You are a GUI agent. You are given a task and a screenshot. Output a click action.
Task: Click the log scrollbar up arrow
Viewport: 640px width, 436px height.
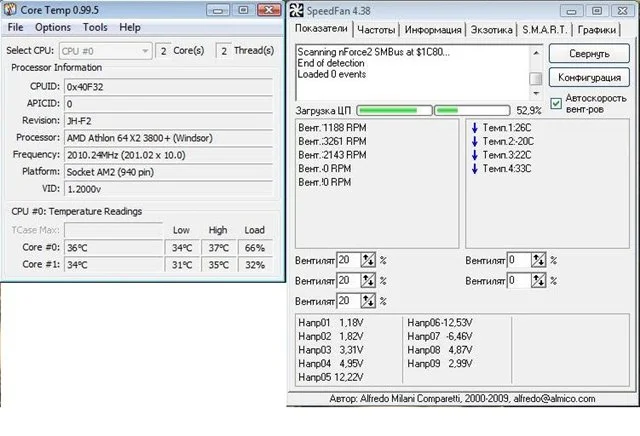coord(536,53)
